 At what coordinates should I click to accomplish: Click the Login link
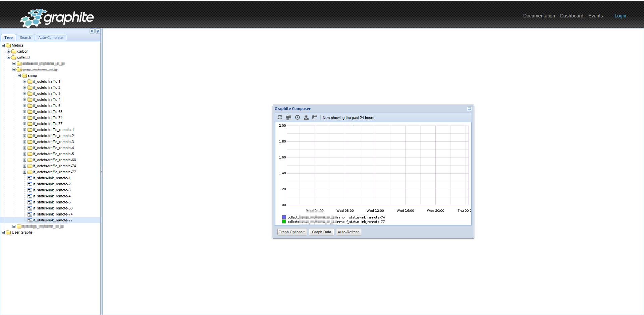620,16
